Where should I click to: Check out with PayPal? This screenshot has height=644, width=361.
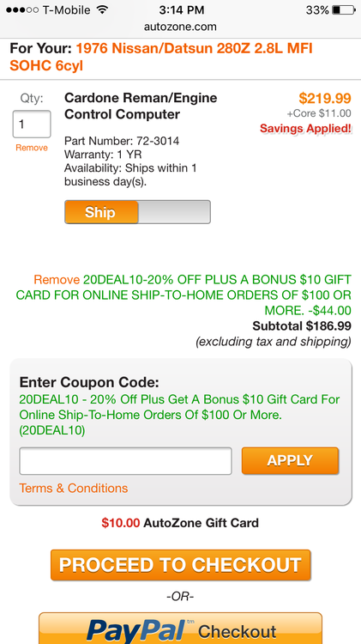click(x=180, y=629)
